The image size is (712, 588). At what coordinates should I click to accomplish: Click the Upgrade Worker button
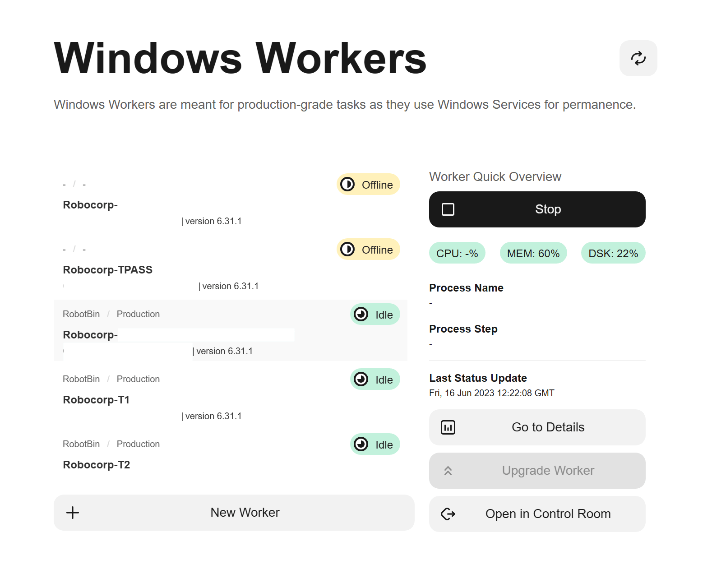coord(537,471)
